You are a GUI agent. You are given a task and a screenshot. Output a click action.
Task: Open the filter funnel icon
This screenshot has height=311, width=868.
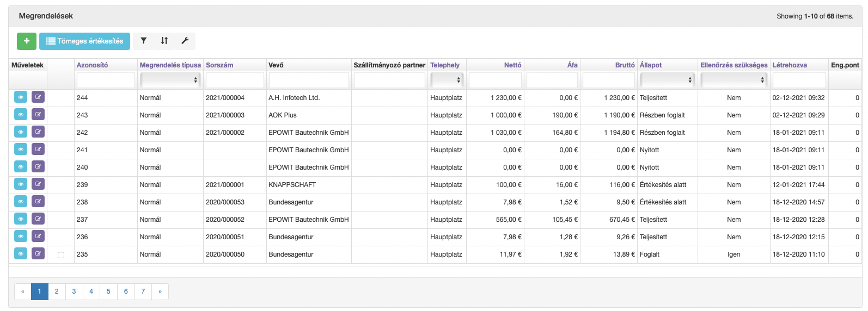[144, 41]
